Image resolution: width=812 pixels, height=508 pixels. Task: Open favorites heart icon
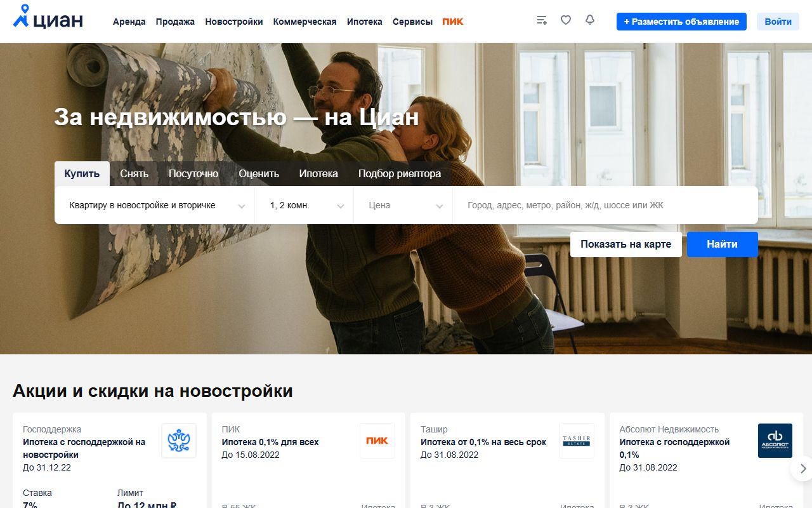pyautogui.click(x=566, y=20)
